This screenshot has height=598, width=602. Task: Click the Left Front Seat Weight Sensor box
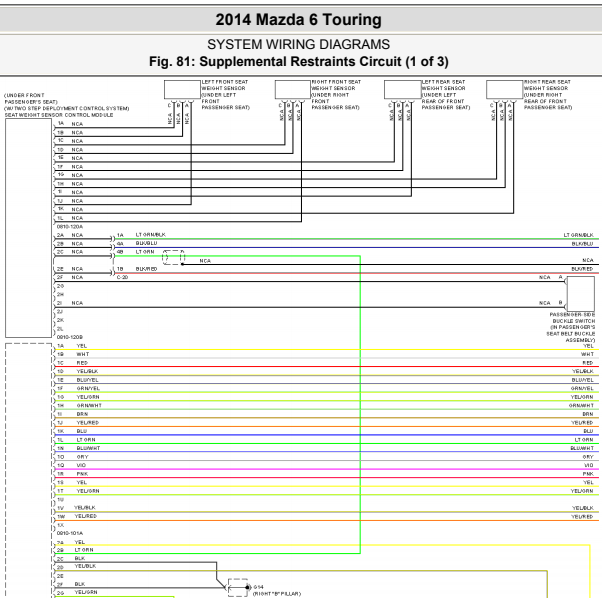[182, 89]
